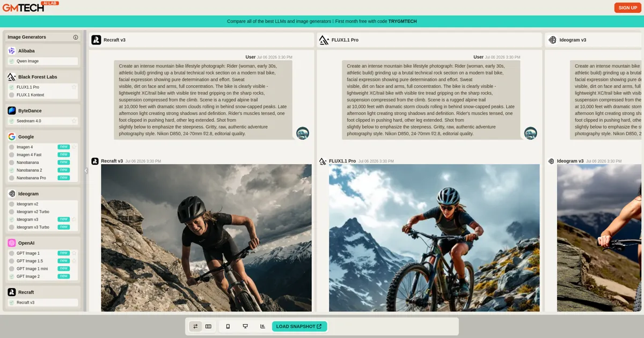The height and width of the screenshot is (338, 644).
Task: Click the sidebar vertical scrollbar
Action: click(x=84, y=171)
